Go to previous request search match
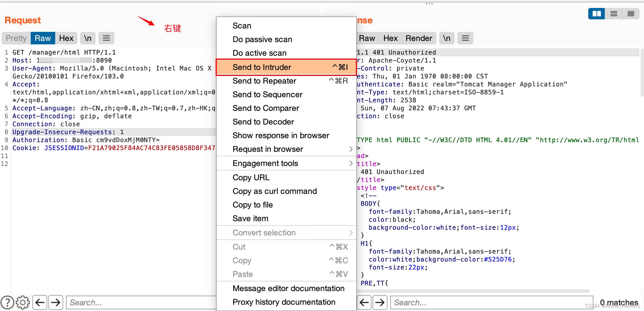644x311 pixels. click(x=40, y=302)
